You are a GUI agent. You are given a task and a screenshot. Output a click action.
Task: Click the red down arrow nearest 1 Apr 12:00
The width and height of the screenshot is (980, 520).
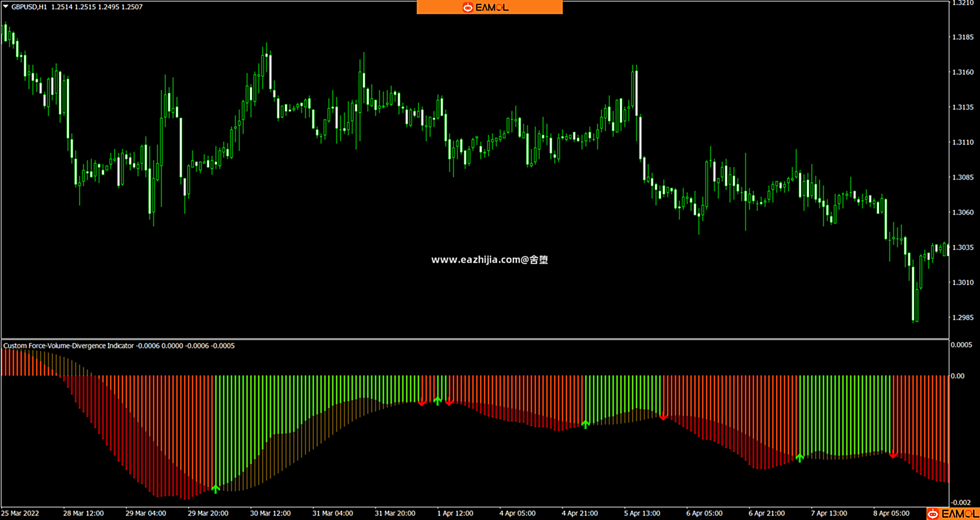coord(449,402)
